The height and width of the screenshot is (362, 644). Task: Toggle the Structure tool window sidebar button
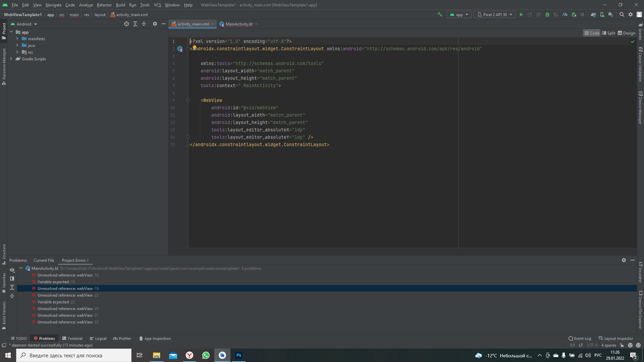pos(4,254)
